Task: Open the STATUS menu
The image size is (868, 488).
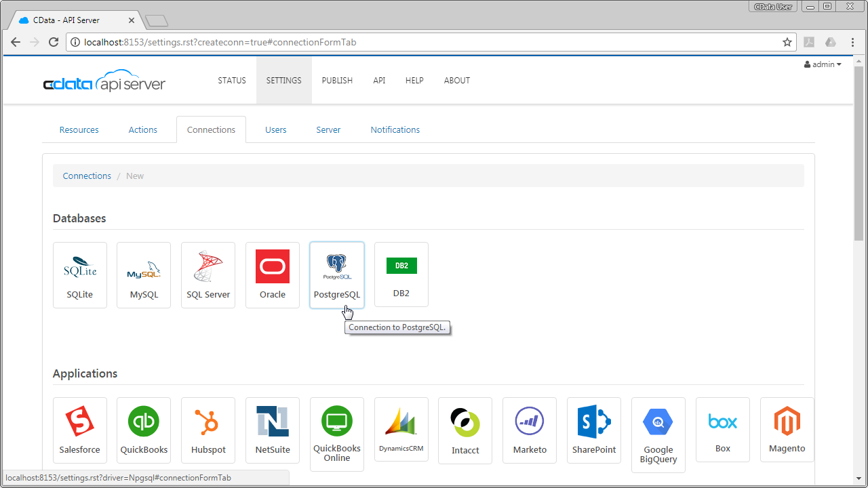Action: point(232,80)
